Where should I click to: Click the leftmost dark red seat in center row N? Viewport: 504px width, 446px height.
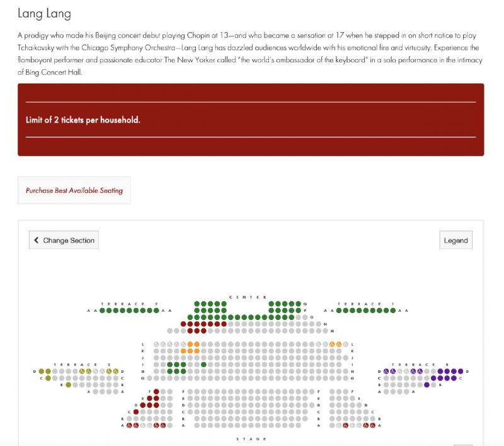coord(183,324)
